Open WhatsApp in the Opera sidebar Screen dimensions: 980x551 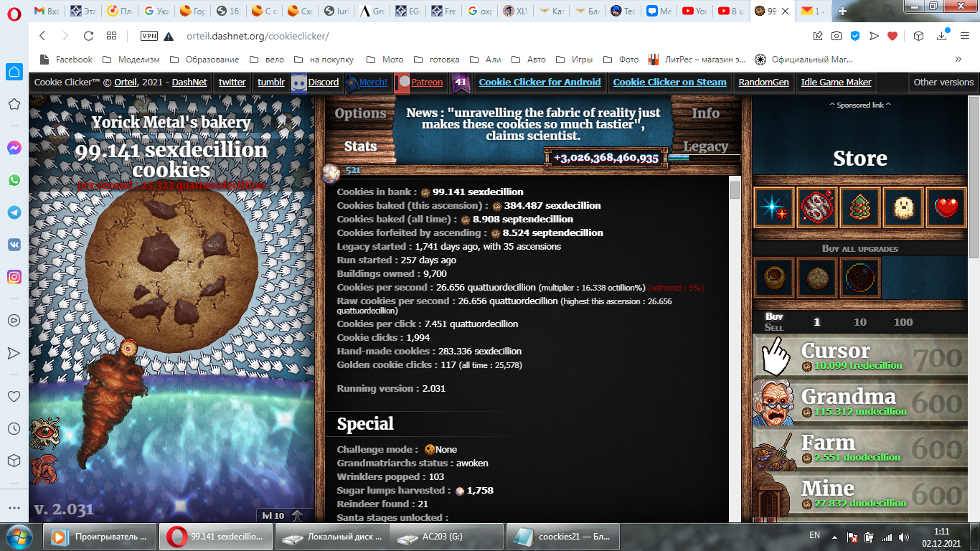coord(14,180)
